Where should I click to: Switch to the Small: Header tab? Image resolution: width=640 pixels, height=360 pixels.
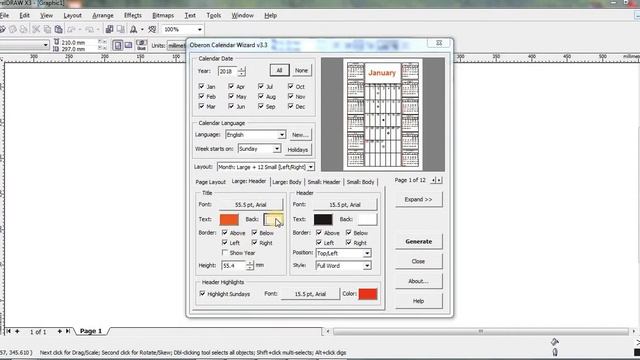[x=324, y=182]
